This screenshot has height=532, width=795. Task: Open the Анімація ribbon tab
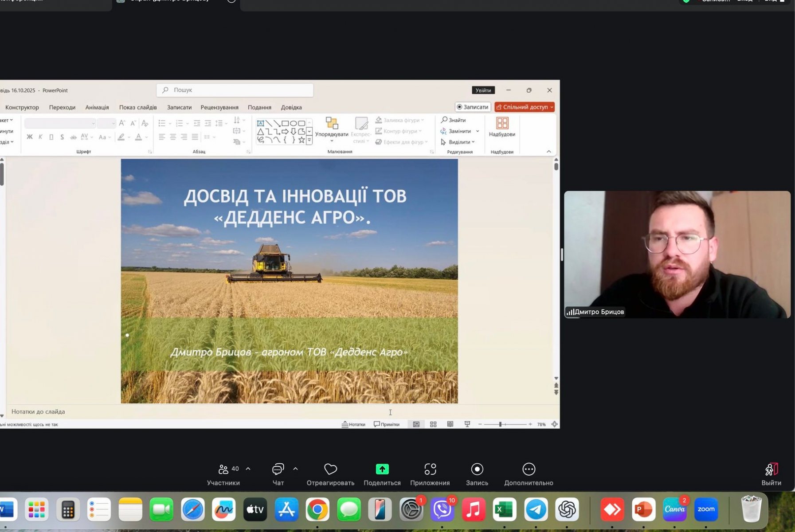click(x=97, y=107)
